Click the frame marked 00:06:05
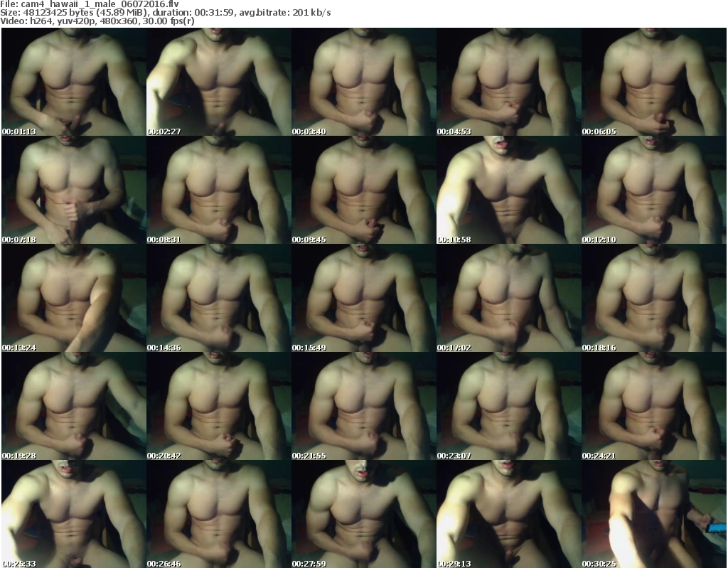Image resolution: width=728 pixels, height=568 pixels. (653, 81)
